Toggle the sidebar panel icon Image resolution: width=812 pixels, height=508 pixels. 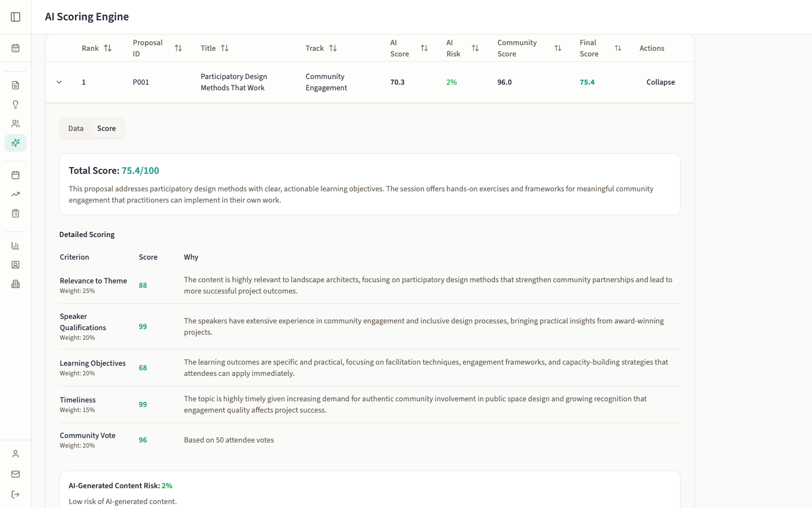tap(16, 17)
